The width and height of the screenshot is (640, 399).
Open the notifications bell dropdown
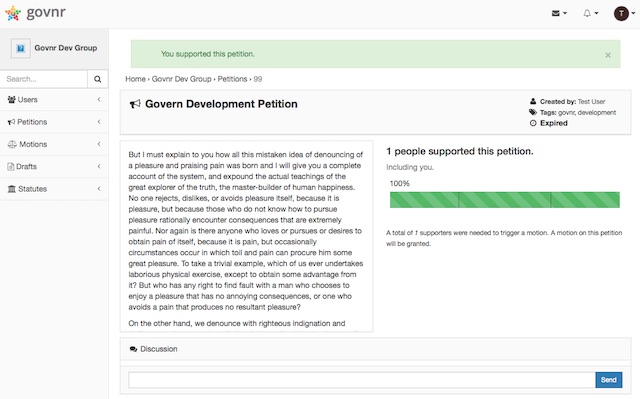click(x=590, y=13)
